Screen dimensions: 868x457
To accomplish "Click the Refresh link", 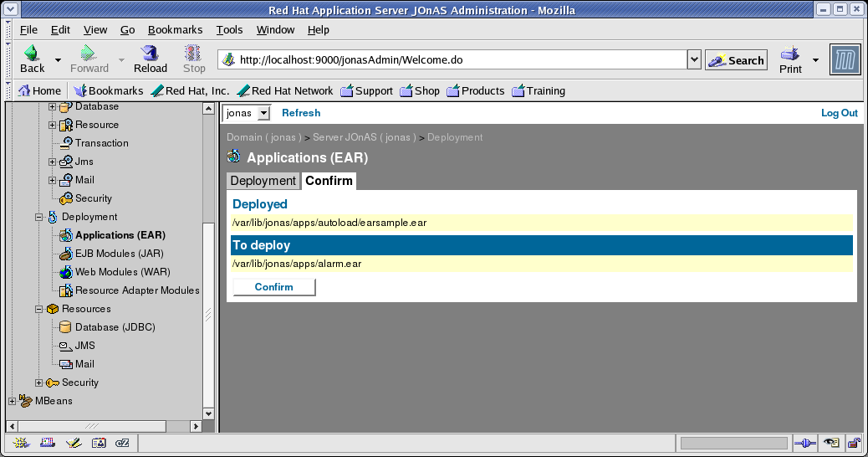I will [x=301, y=113].
